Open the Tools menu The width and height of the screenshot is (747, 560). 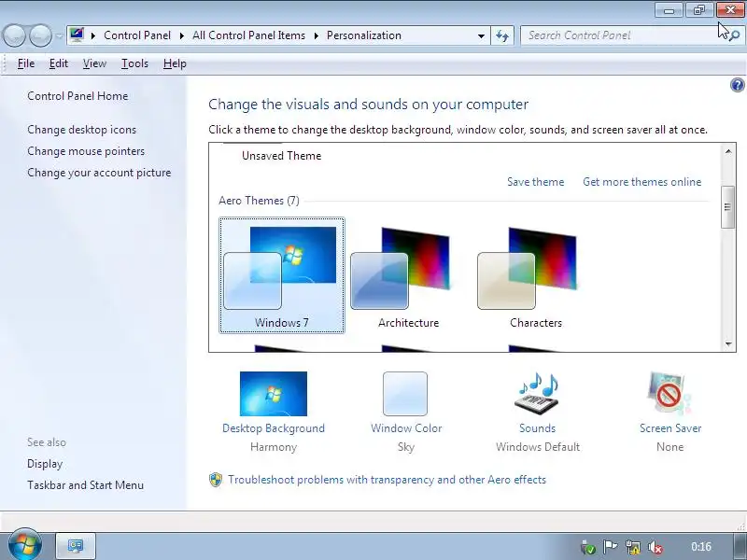134,63
